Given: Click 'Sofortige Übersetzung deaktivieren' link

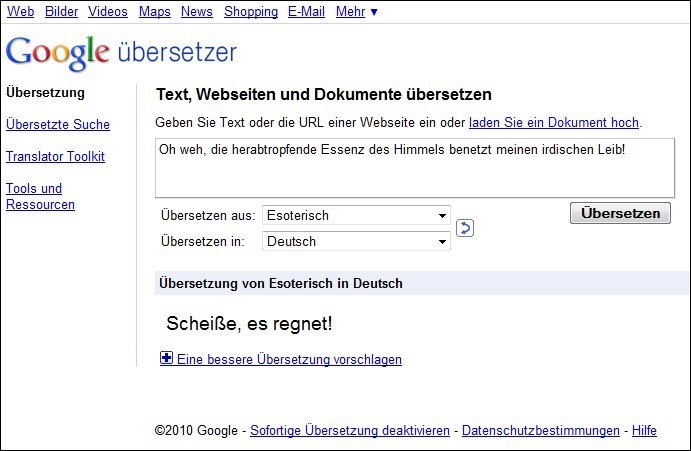Looking at the screenshot, I should point(349,431).
